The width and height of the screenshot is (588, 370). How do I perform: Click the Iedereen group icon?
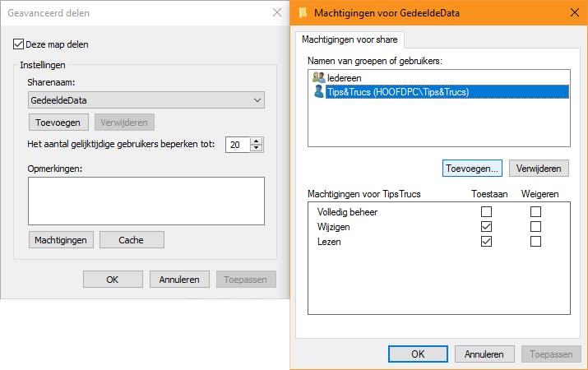point(319,77)
